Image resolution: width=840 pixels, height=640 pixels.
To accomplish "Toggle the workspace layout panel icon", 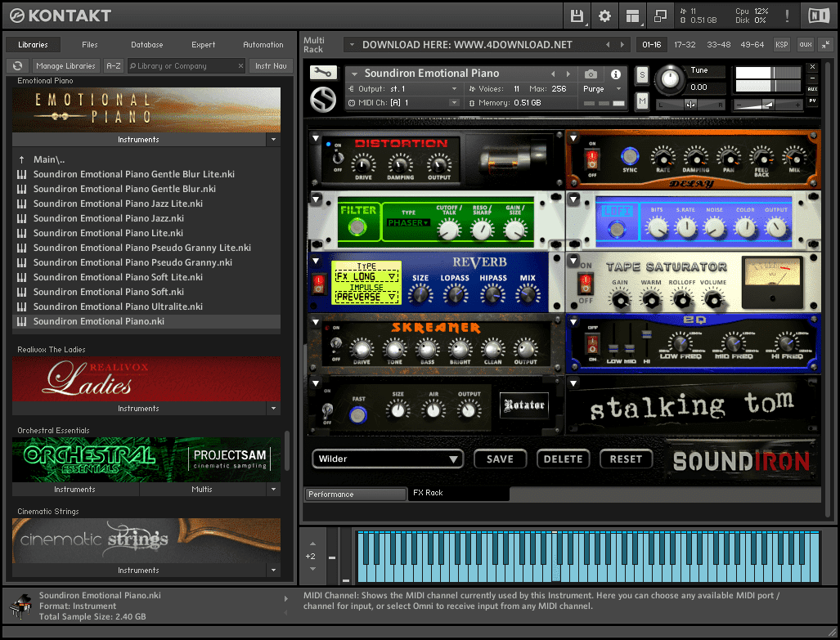I will point(633,16).
